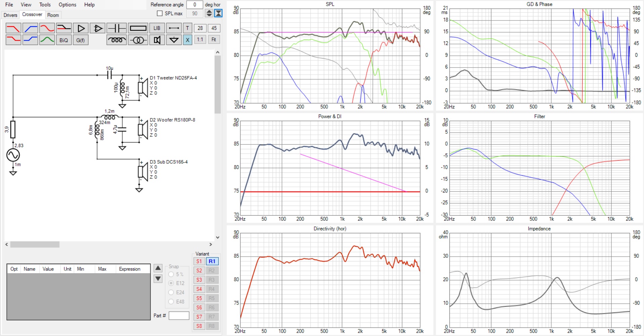Click schematic vertical scrollbar up arrow
The image size is (644, 336).
click(x=217, y=52)
